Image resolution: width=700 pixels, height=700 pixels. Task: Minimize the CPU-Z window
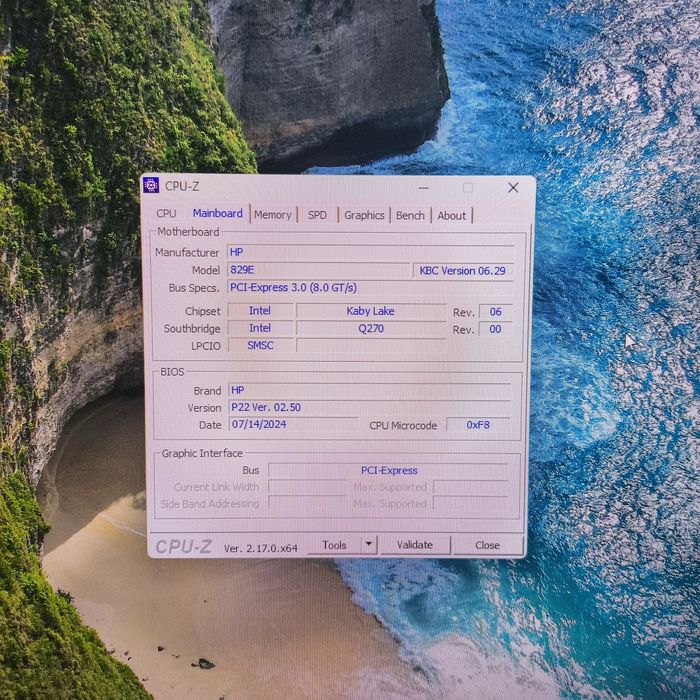[424, 188]
